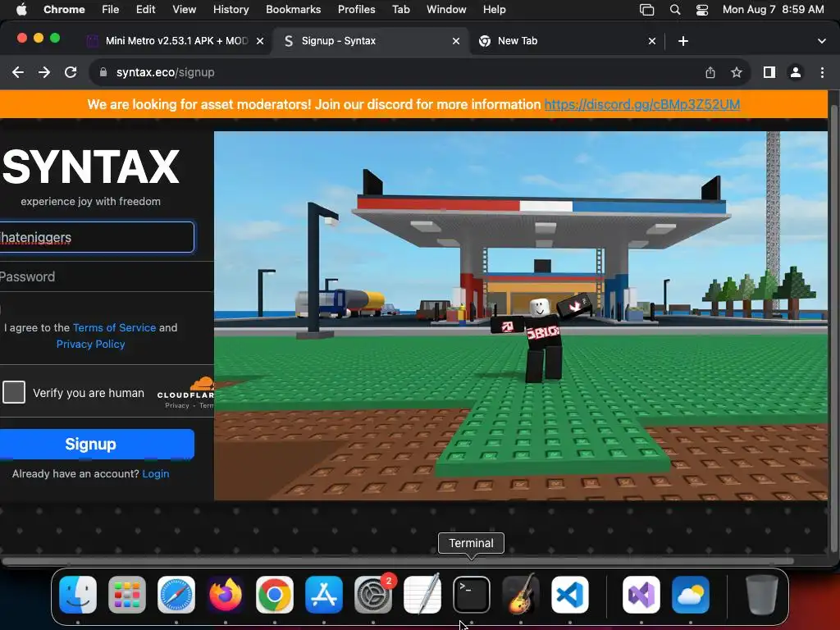Image resolution: width=840 pixels, height=630 pixels.
Task: View site information lock icon
Action: click(103, 72)
